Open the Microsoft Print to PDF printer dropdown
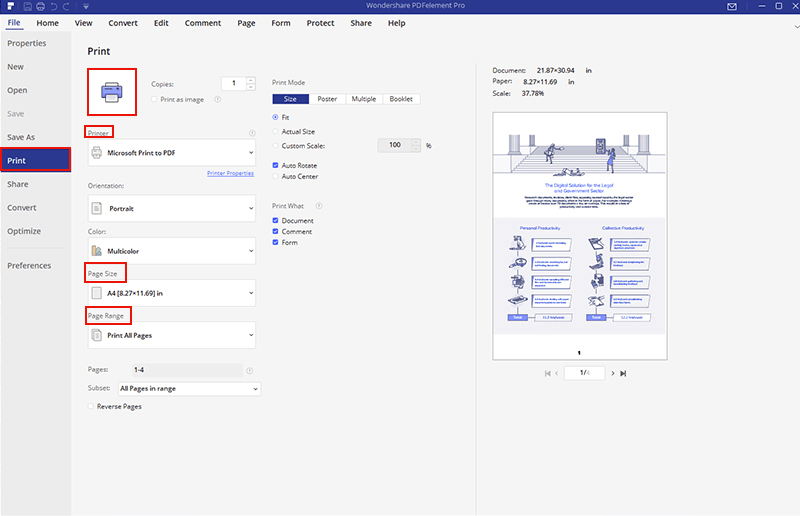Screen dimensions: 800x516 coord(172,153)
